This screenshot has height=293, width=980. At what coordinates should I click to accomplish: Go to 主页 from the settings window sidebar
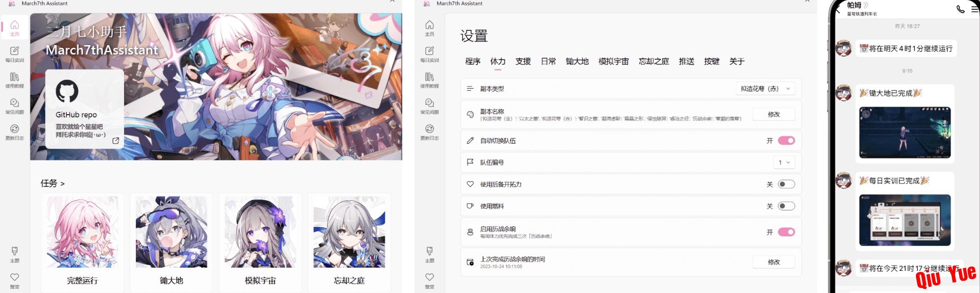430,28
